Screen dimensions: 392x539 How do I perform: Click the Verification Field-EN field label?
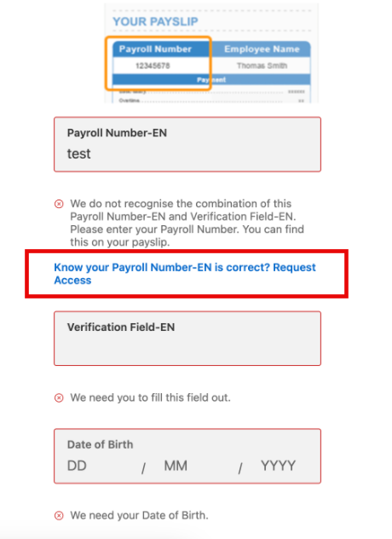[121, 327]
